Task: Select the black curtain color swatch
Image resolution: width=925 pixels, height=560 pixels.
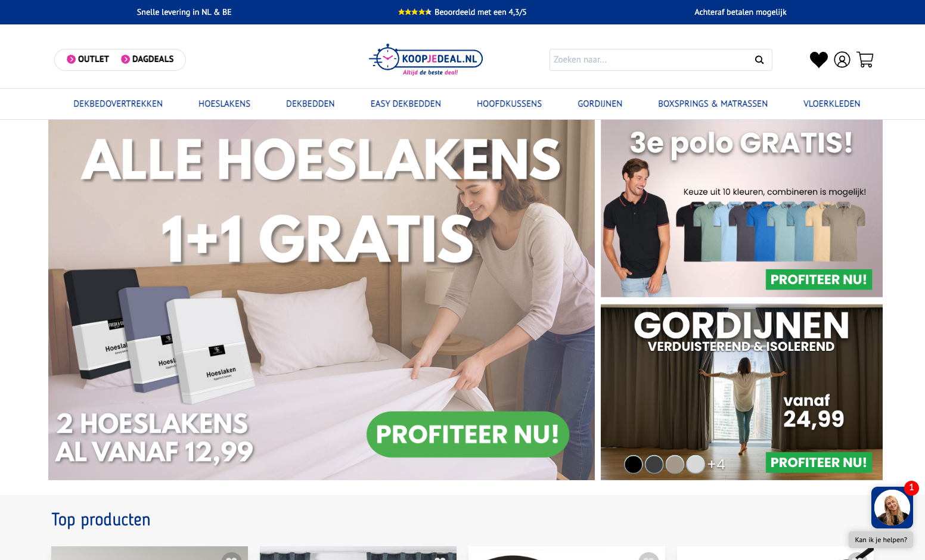Action: (634, 464)
